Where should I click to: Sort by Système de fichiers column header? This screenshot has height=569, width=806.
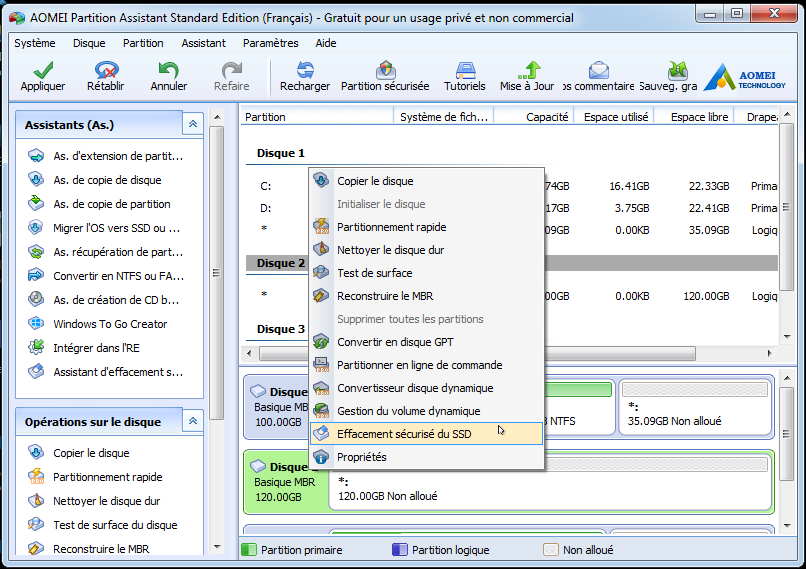tap(444, 117)
